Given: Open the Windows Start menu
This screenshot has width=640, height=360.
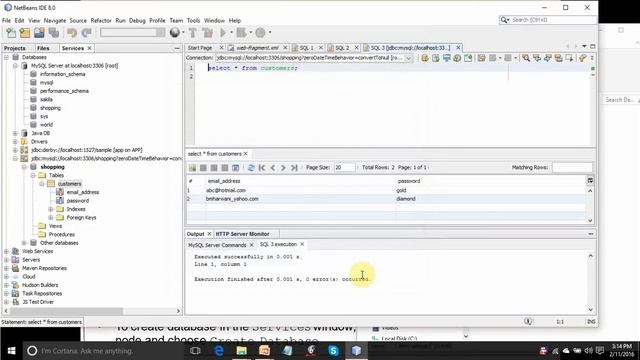Looking at the screenshot, I should tap(11, 351).
